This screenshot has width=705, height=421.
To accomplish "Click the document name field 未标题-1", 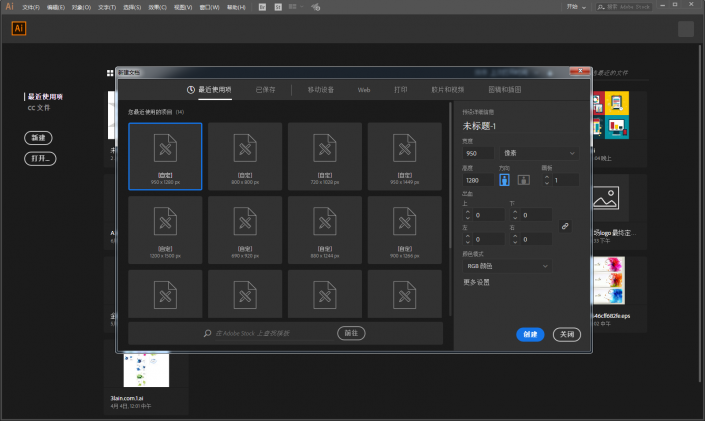I will pyautogui.click(x=520, y=126).
